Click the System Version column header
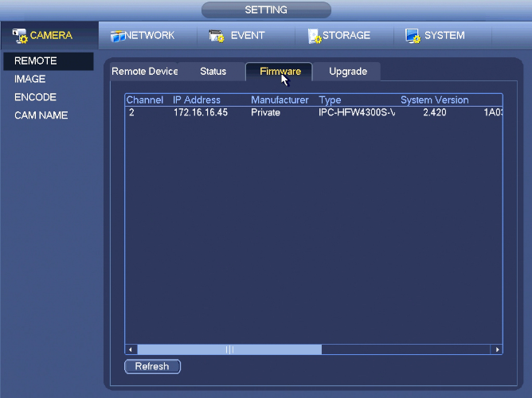This screenshot has height=398, width=532. pyautogui.click(x=434, y=100)
